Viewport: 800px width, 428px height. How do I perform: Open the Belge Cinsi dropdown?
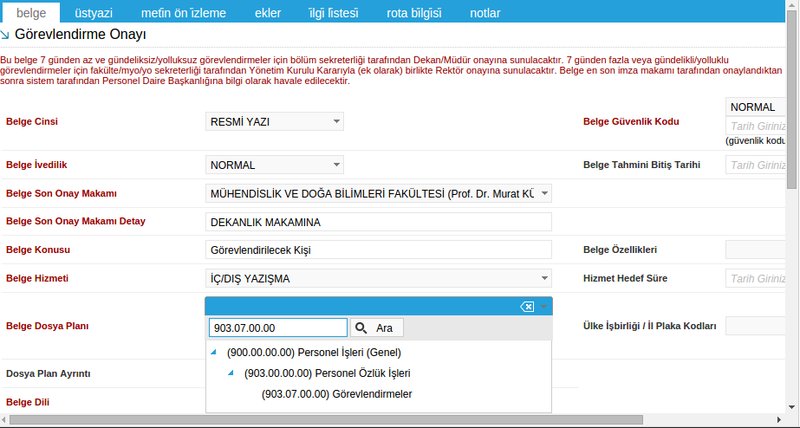pos(274,122)
